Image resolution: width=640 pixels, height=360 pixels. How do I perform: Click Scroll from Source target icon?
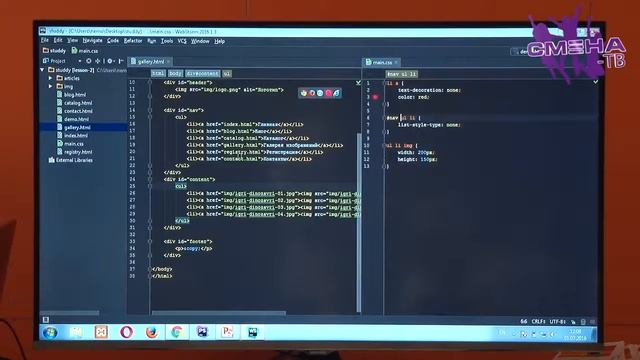(x=89, y=61)
